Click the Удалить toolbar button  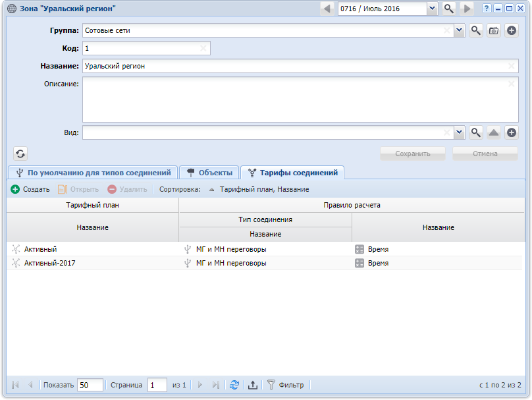[128, 189]
